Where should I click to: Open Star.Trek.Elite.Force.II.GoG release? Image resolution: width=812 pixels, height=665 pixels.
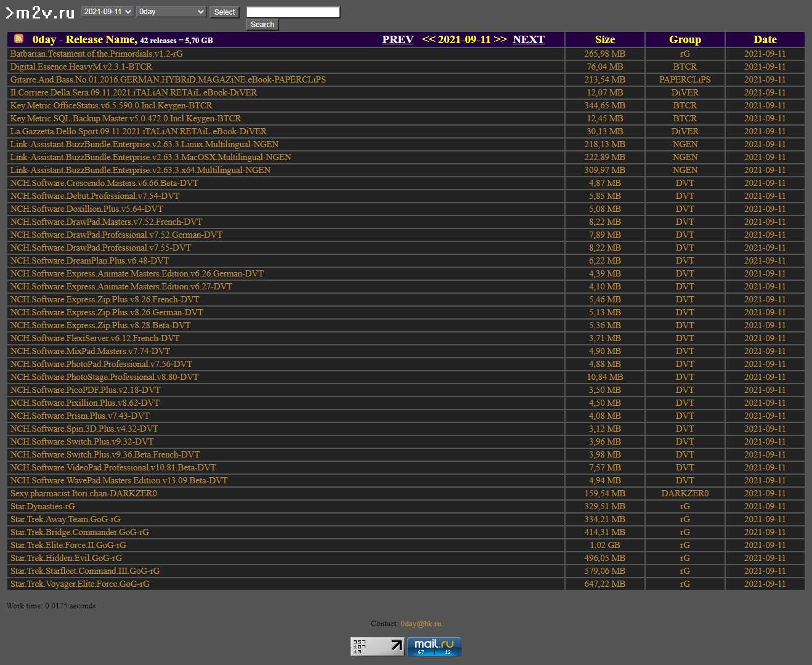tap(68, 545)
